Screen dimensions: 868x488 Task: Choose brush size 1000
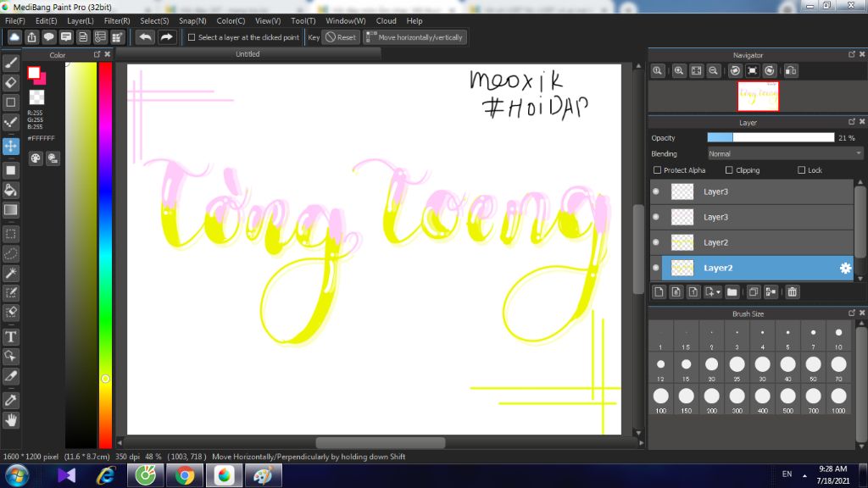pyautogui.click(x=838, y=400)
